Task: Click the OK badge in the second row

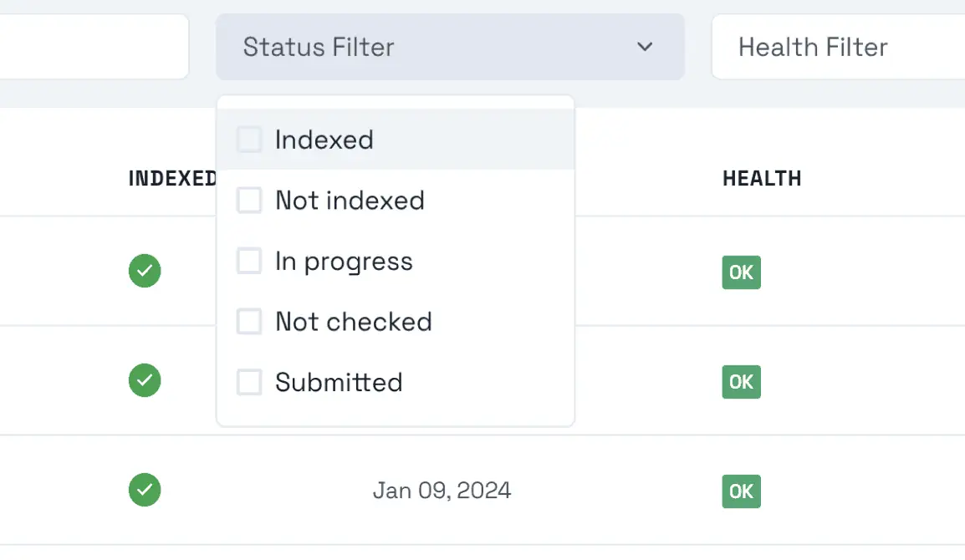Action: point(741,382)
